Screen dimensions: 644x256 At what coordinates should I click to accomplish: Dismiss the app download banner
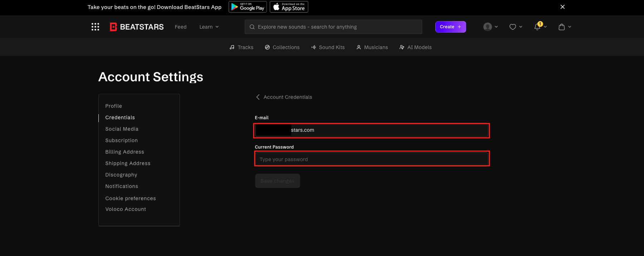click(562, 7)
